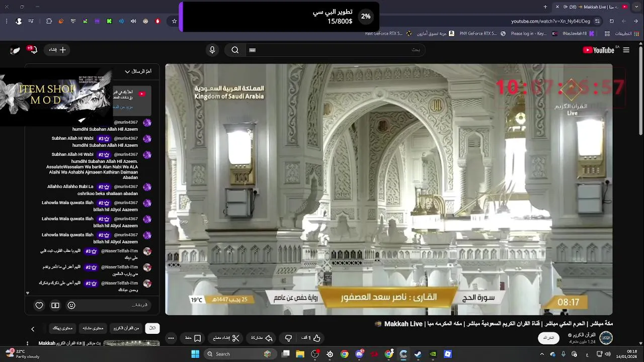Reload the page

pyautogui.click(x=612, y=21)
